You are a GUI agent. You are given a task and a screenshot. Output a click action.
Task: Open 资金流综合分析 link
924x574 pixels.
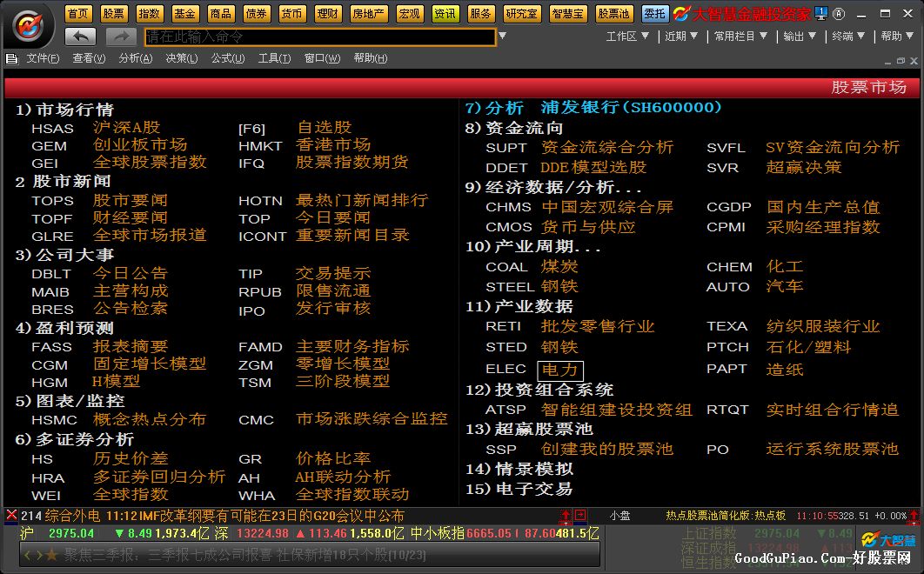click(607, 147)
